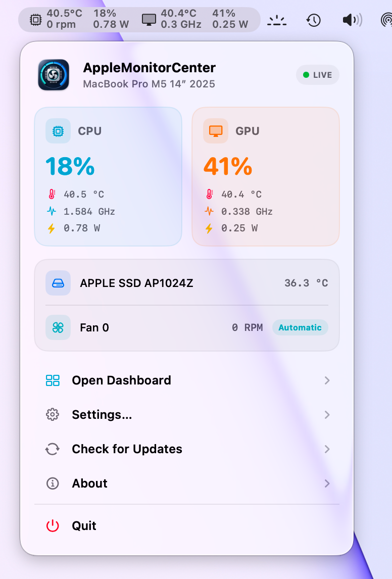Expand the Open Dashboard chevron

click(327, 380)
